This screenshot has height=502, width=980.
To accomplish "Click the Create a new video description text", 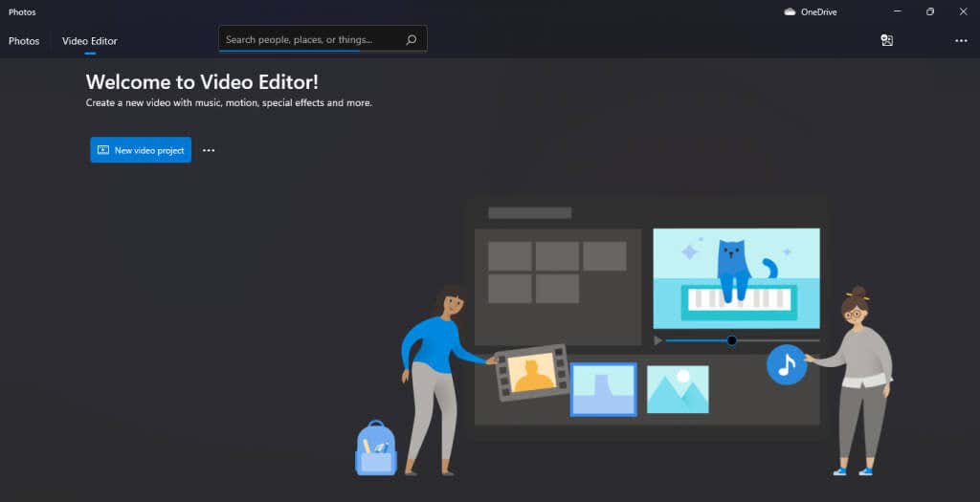I will 229,103.
